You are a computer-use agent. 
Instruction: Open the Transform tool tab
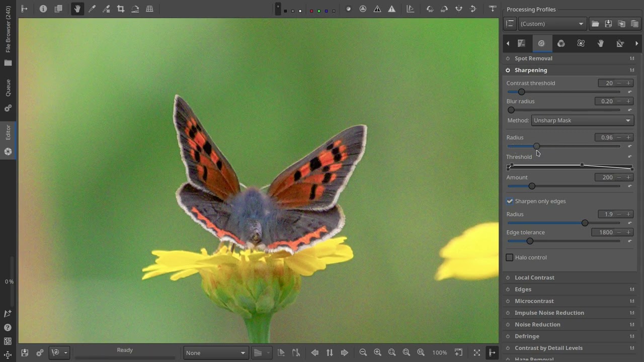(x=620, y=43)
